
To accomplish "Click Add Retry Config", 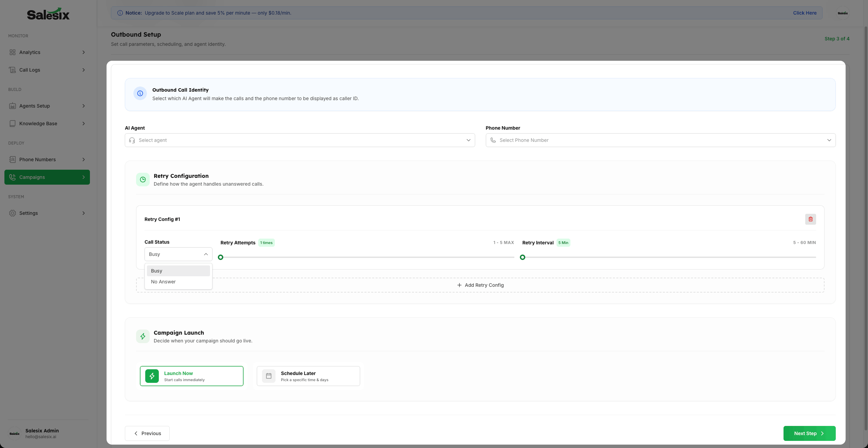I will [480, 285].
